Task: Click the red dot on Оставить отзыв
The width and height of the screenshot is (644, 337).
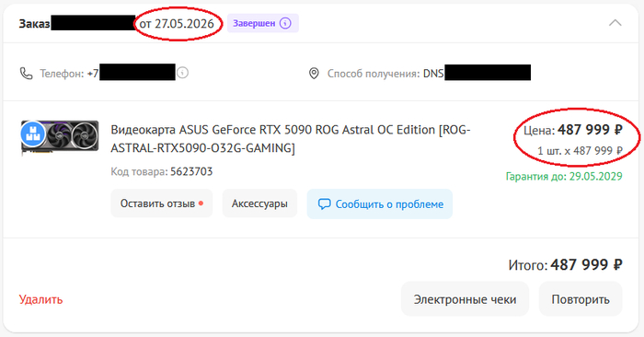Action: (x=201, y=203)
